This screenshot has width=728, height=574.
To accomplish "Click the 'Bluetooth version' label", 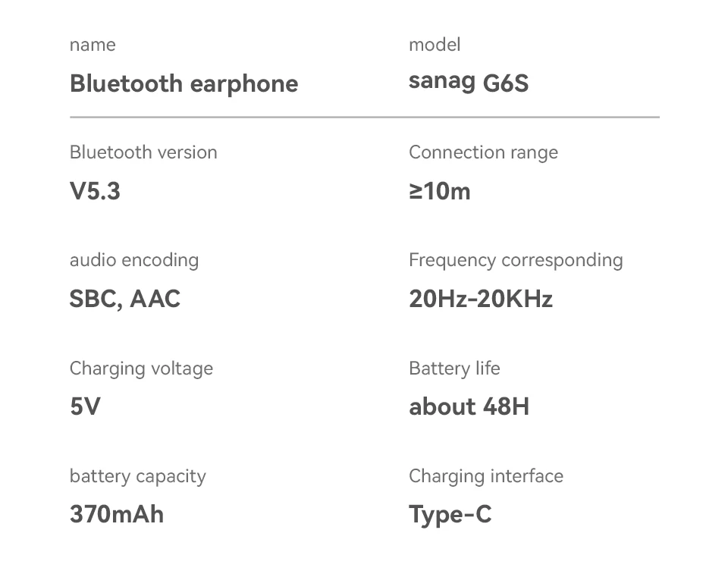I will [143, 152].
